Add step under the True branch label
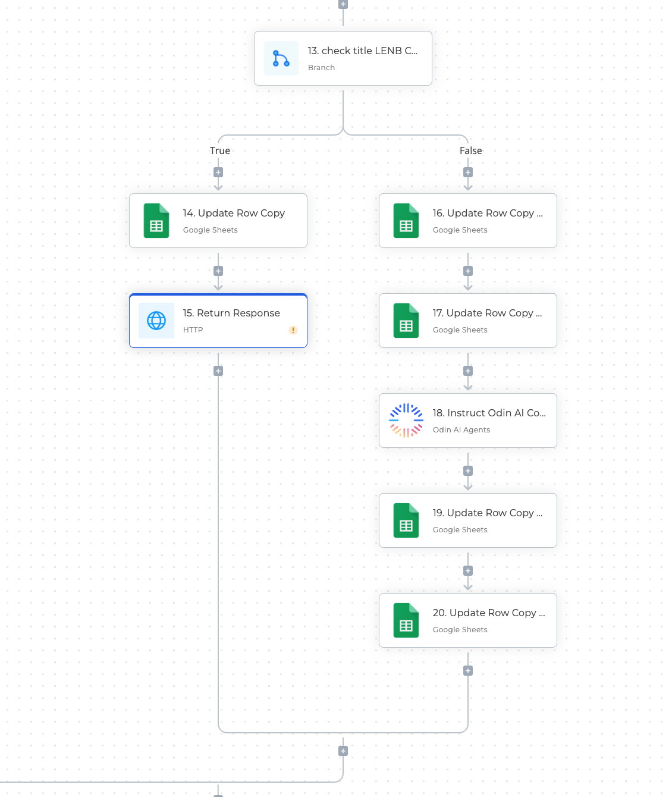672x797 pixels. tap(218, 172)
